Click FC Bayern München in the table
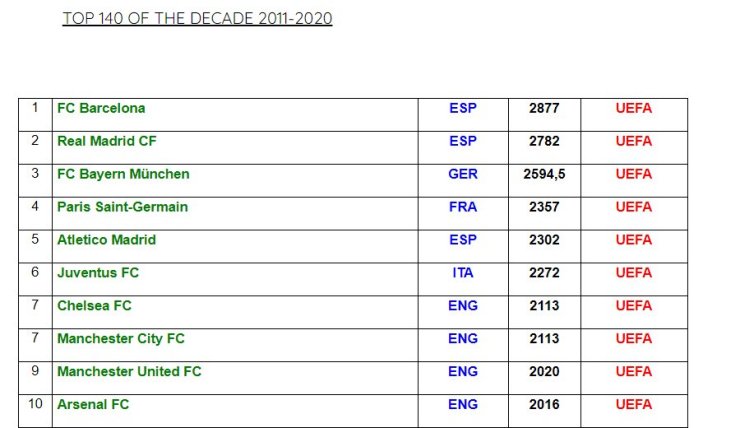Viewport: 740px width, 428px height. [x=123, y=174]
